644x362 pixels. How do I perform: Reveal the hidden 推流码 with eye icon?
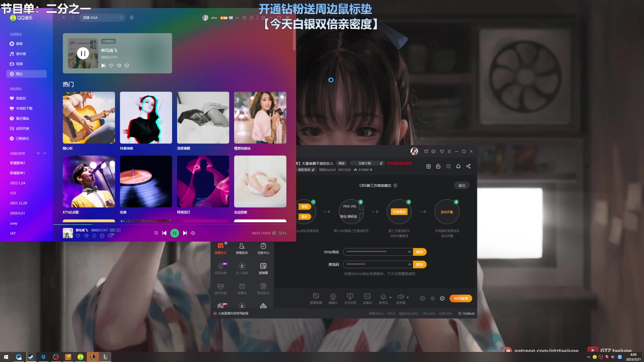click(410, 264)
